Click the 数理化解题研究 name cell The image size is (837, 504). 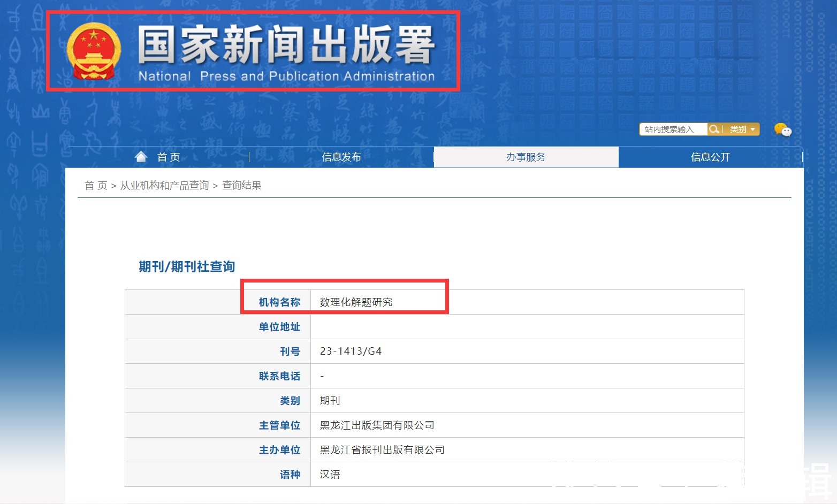pyautogui.click(x=356, y=302)
